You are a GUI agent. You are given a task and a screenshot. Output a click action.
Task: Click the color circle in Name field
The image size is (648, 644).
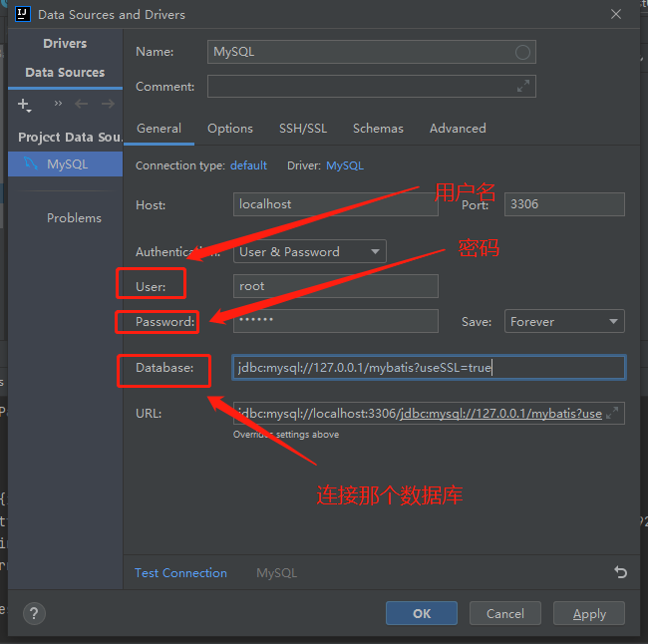pyautogui.click(x=522, y=52)
